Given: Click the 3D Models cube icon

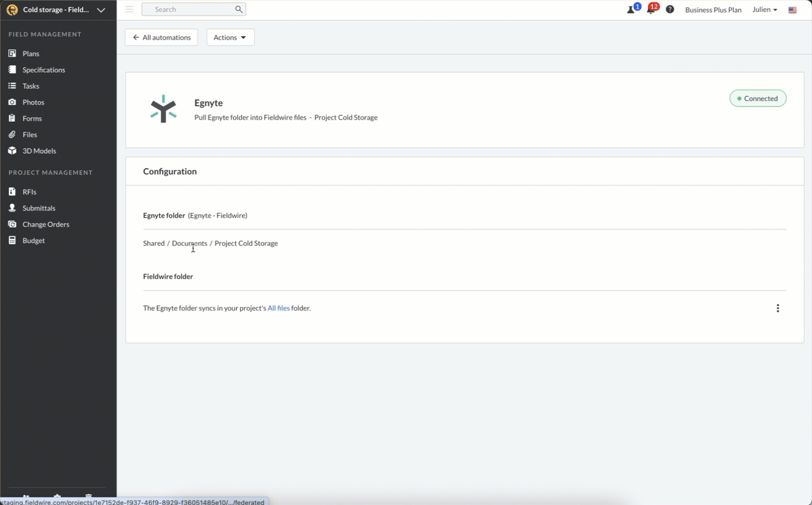Looking at the screenshot, I should (x=12, y=151).
